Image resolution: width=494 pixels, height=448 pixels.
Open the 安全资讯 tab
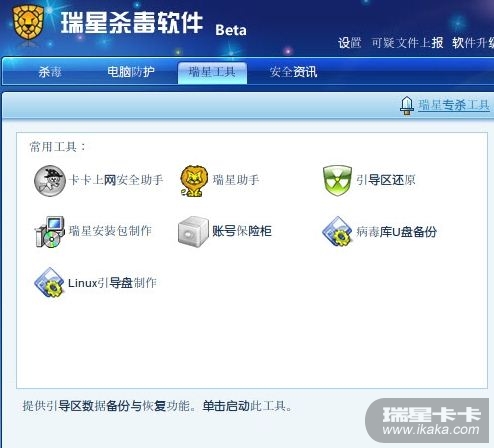(293, 72)
